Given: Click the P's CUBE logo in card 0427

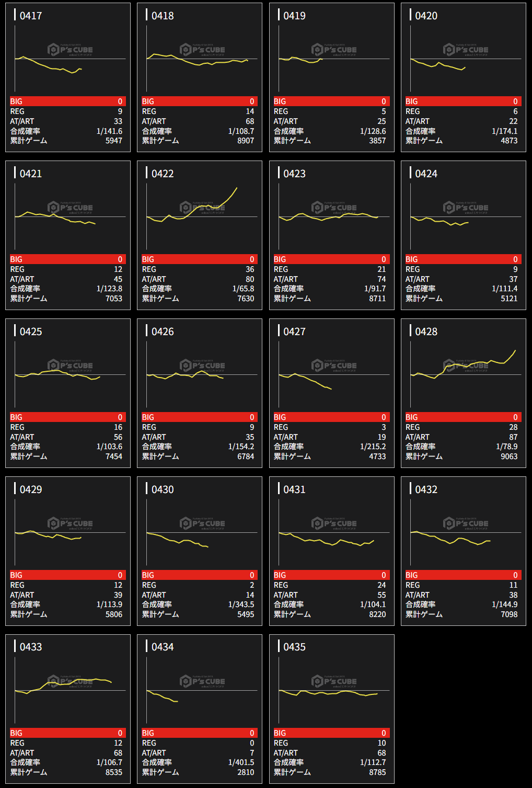Looking at the screenshot, I should [333, 366].
